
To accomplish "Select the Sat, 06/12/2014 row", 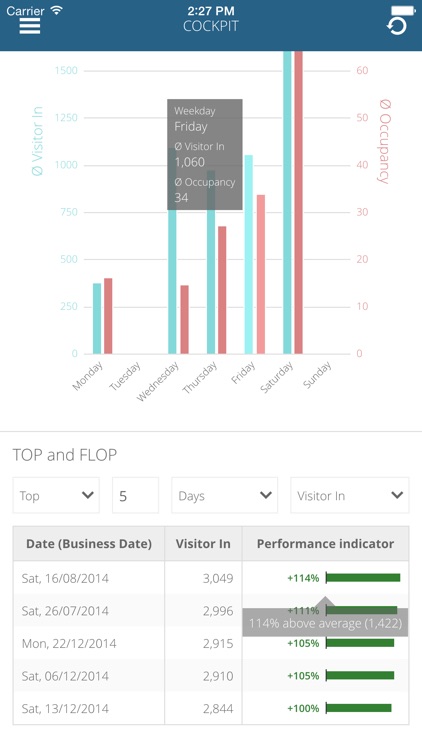I will point(211,675).
